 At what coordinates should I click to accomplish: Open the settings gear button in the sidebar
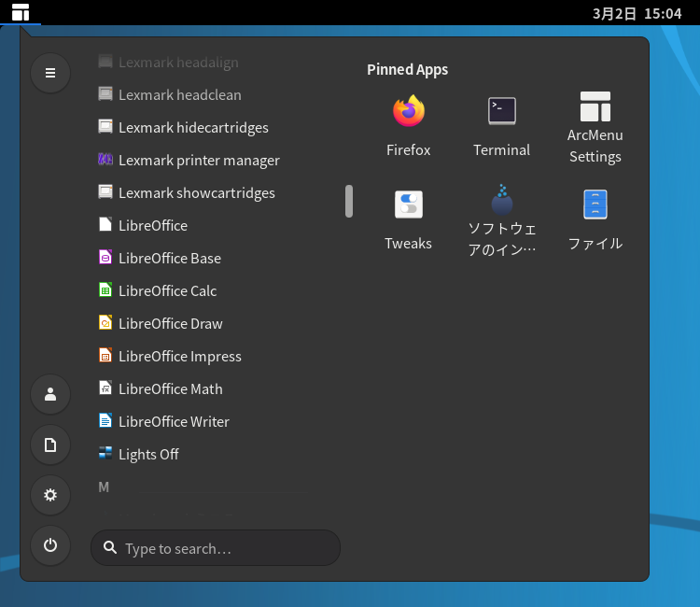(50, 495)
